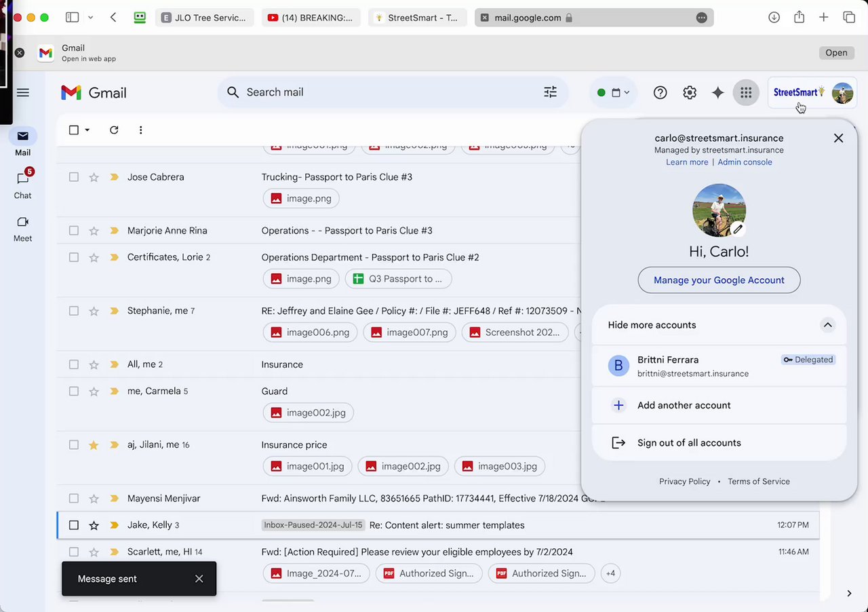The image size is (868, 612).
Task: Open the three-dot More options menu
Action: [140, 130]
